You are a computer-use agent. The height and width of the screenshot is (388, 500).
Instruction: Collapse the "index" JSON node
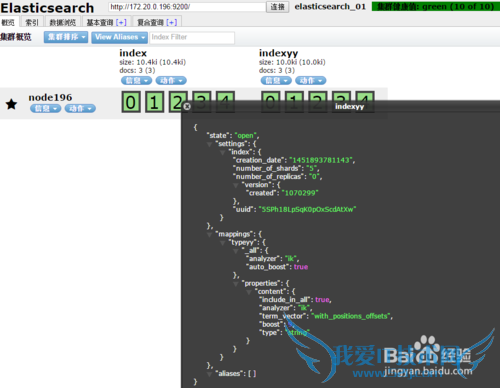pyautogui.click(x=222, y=153)
